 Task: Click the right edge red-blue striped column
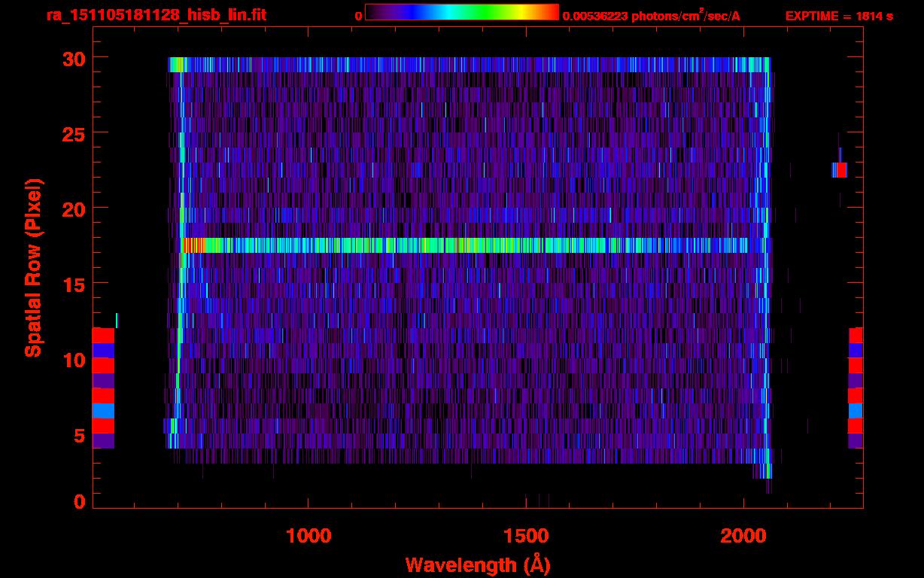tap(856, 388)
